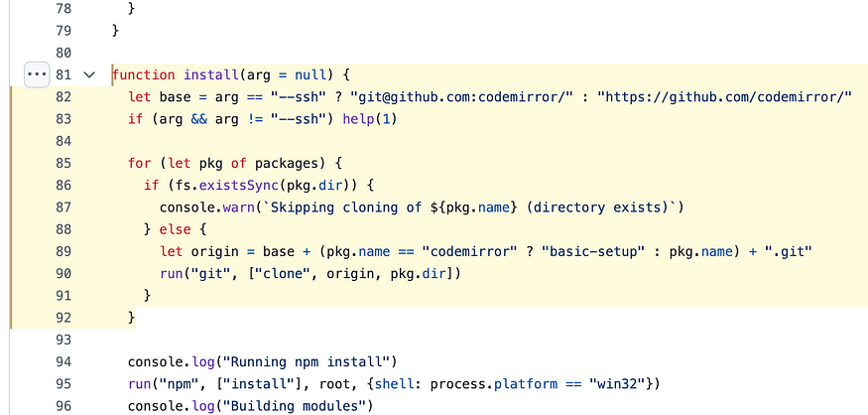The height and width of the screenshot is (415, 868).
Task: Select line number 83
Action: tap(63, 119)
